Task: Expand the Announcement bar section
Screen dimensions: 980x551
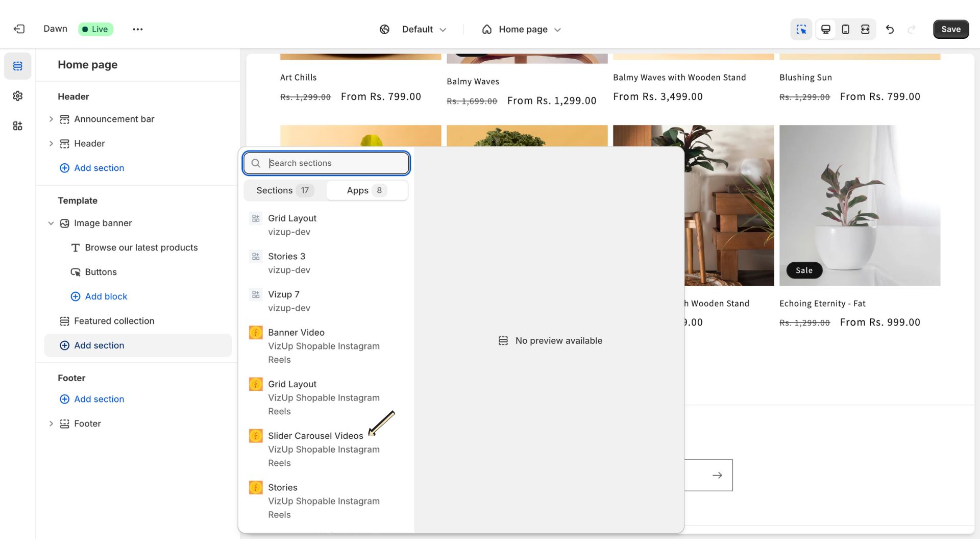Action: (50, 120)
